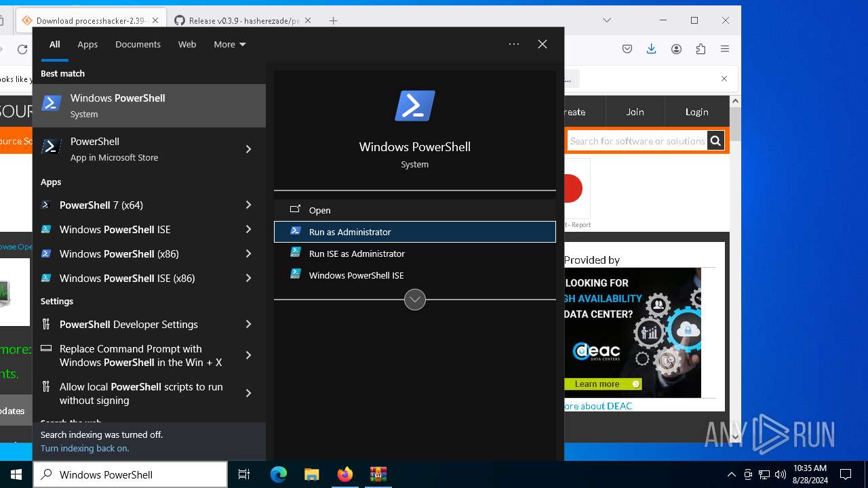868x488 pixels.
Task: Click Join on SourceForge page
Action: [635, 112]
